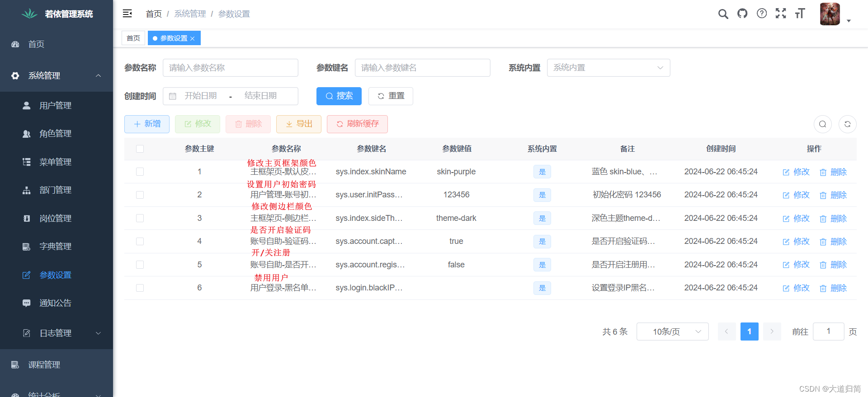Open the help document question icon
Screen dimensions: 868x397
coord(762,14)
